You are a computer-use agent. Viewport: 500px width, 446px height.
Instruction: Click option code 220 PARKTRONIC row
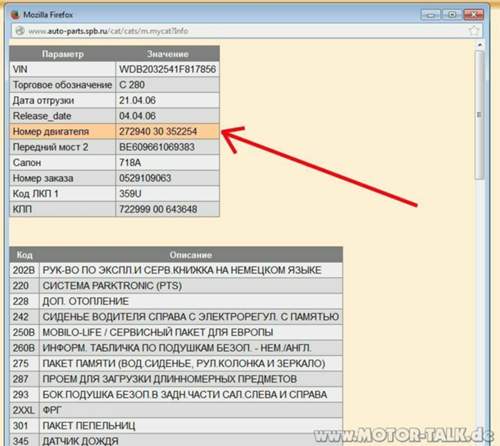[x=176, y=286]
